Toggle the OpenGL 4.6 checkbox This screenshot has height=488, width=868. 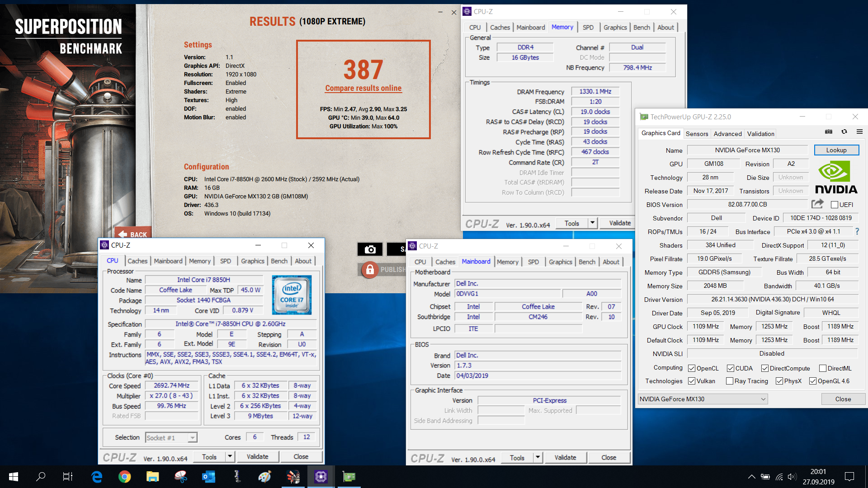pyautogui.click(x=813, y=381)
